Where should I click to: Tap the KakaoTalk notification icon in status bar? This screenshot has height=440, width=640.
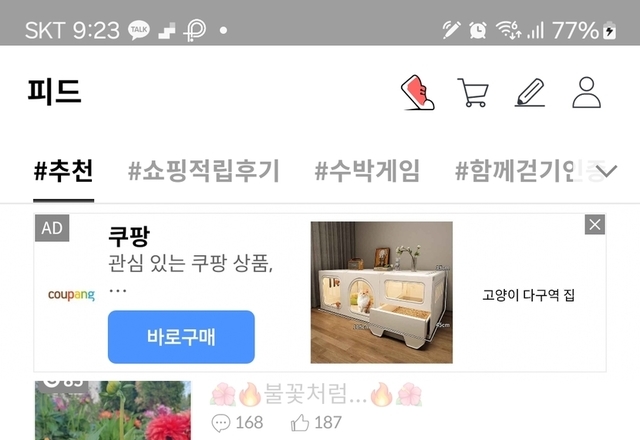coord(139,30)
